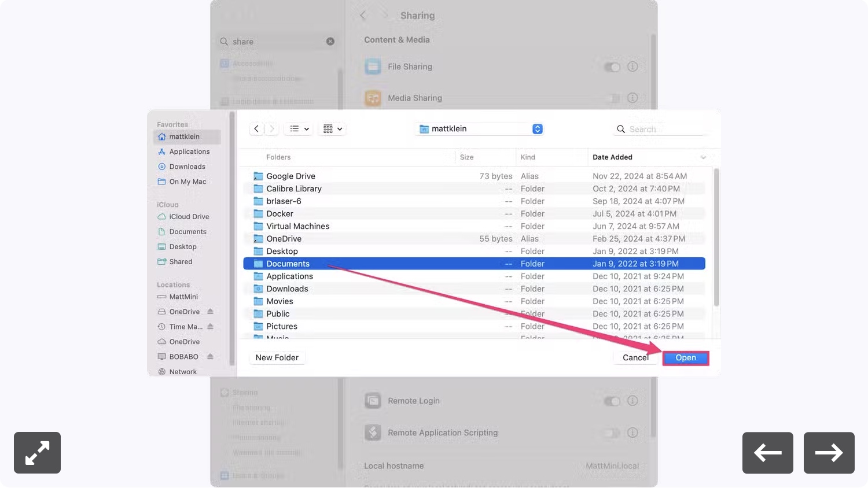Expand the image to fullscreen
Screen dimensions: 868x488
point(37,453)
